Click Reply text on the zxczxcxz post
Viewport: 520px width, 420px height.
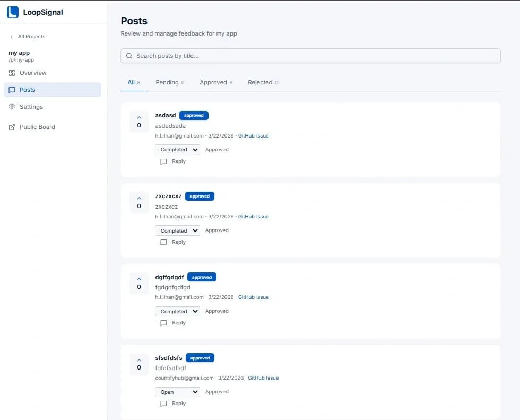[179, 242]
